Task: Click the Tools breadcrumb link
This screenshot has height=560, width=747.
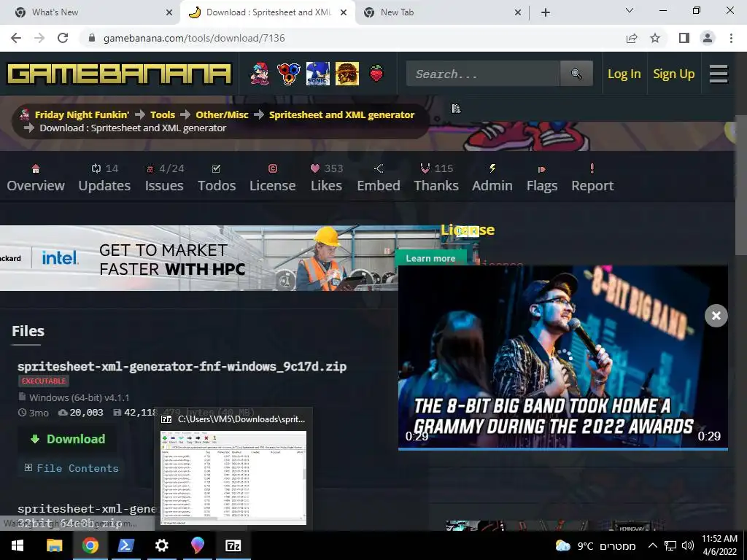Action: point(163,114)
